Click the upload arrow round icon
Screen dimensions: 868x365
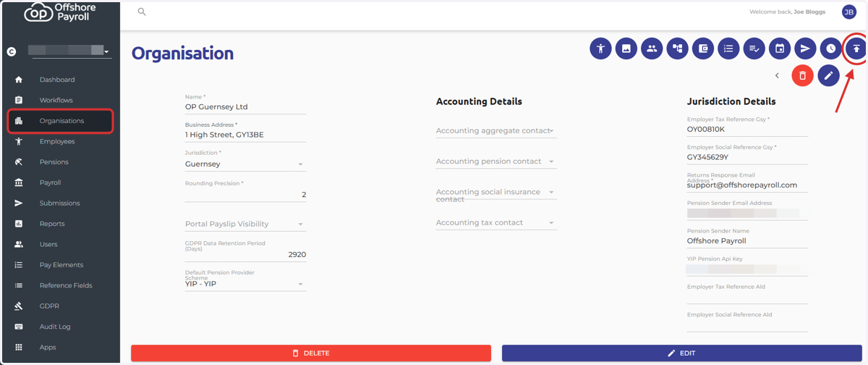coord(856,49)
